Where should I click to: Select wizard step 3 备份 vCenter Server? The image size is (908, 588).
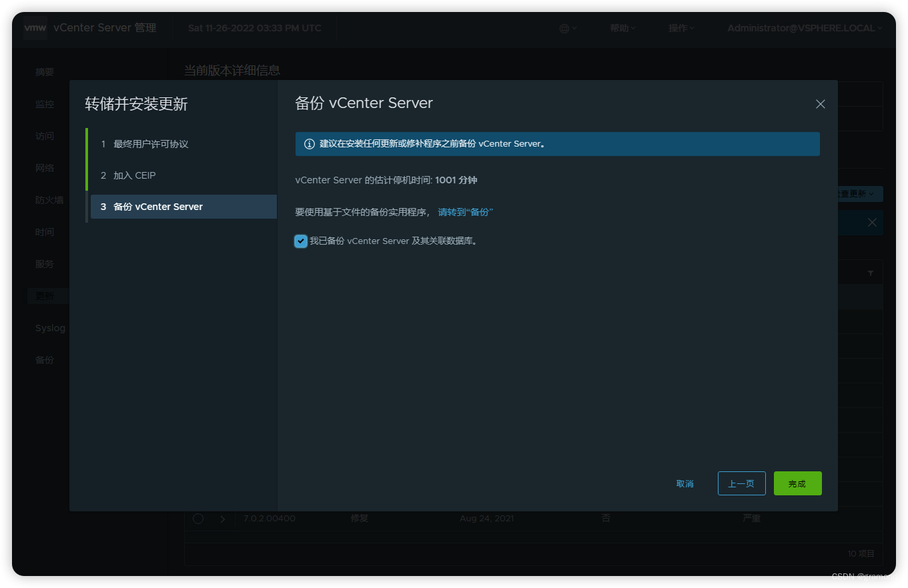tap(183, 207)
